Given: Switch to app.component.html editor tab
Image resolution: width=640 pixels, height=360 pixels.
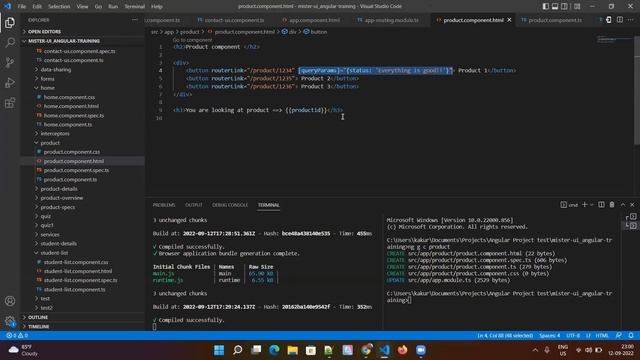Looking at the screenshot, I should point(314,20).
